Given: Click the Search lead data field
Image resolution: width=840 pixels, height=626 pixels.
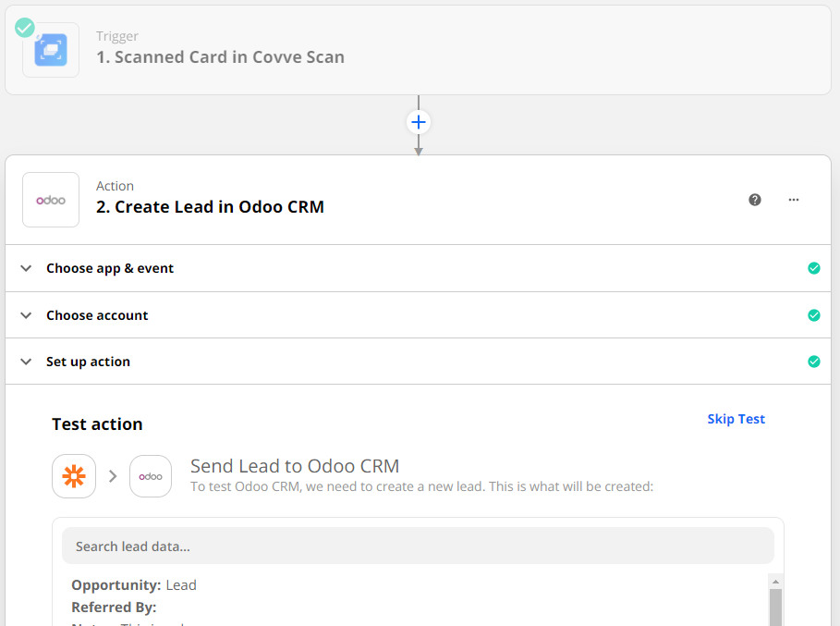Looking at the screenshot, I should pos(418,546).
